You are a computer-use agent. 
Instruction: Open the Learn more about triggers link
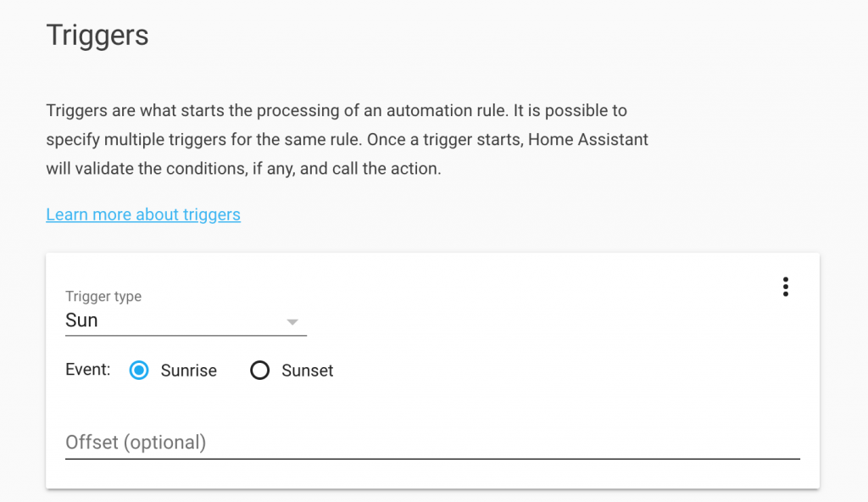coord(143,215)
